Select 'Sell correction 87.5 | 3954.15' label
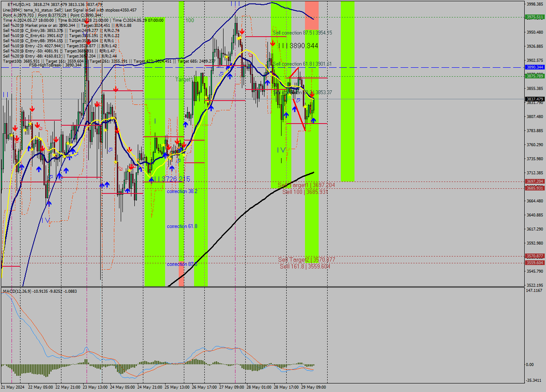The height and width of the screenshot is (392, 546). point(302,32)
